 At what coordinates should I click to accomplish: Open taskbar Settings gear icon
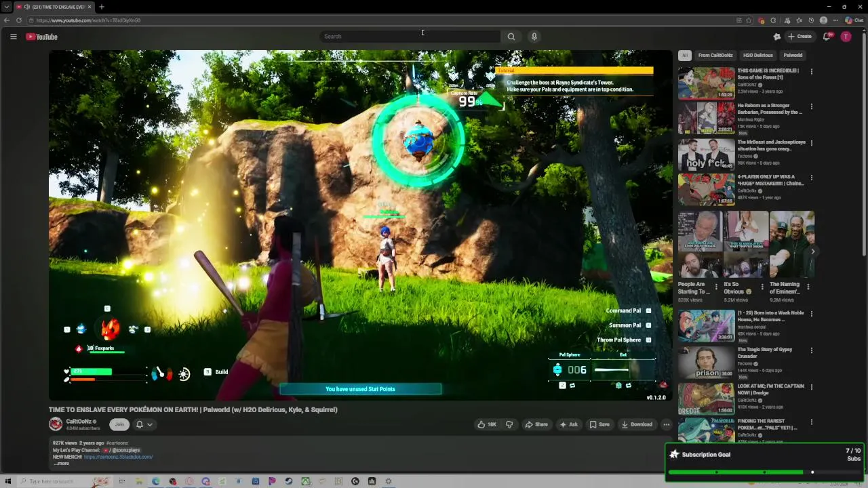point(389,481)
